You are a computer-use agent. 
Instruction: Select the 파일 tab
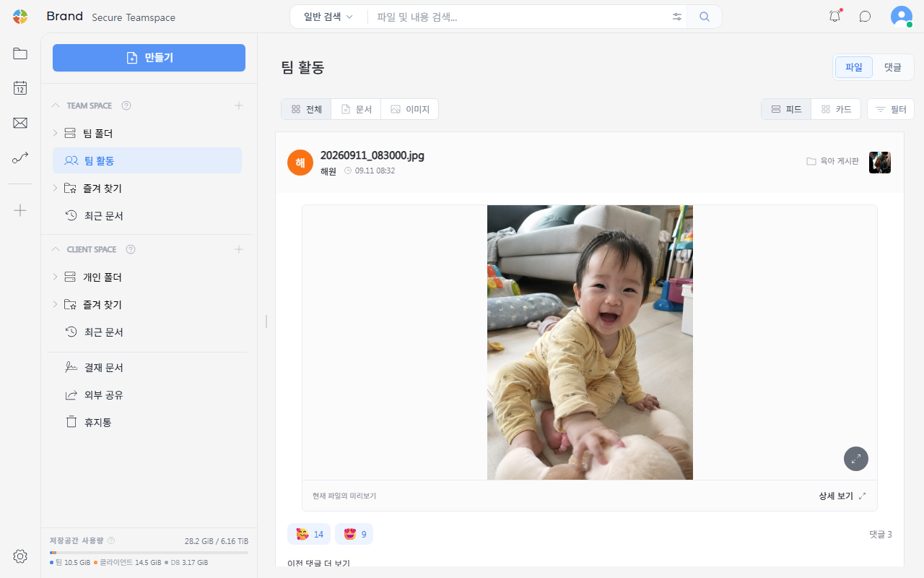[854, 67]
